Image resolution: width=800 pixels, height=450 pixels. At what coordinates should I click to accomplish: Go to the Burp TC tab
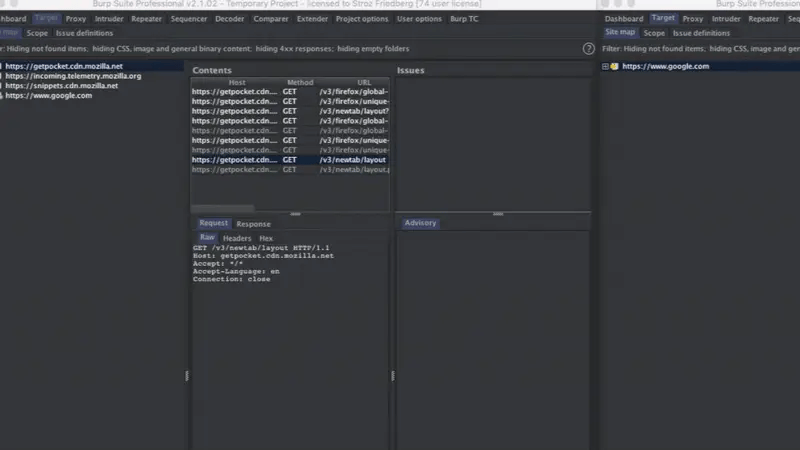pos(462,19)
